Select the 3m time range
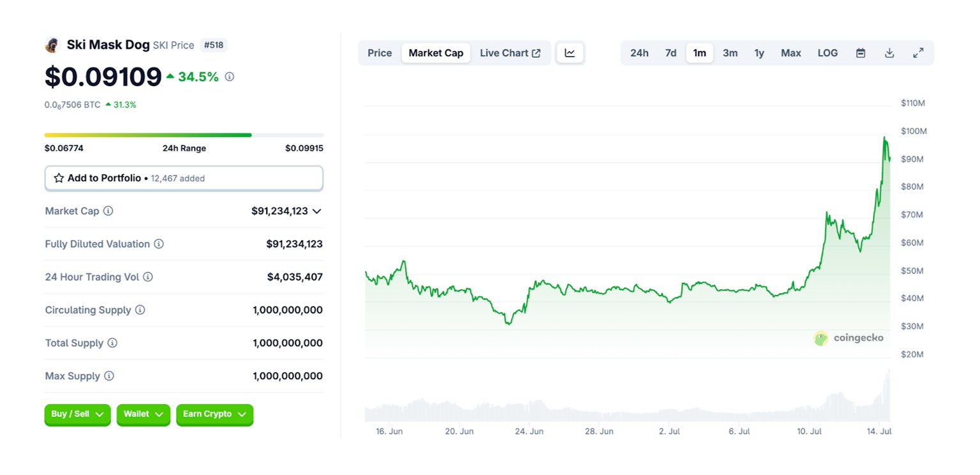 click(x=730, y=53)
